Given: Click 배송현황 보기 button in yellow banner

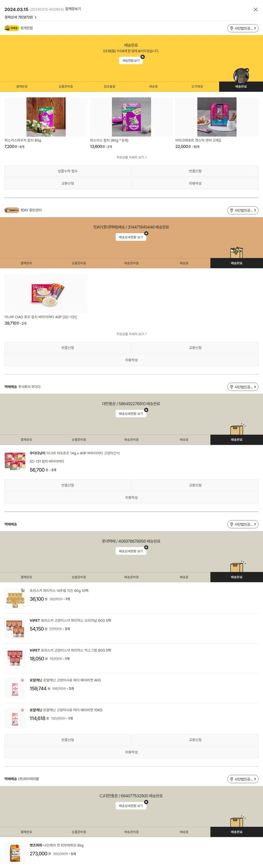Looking at the screenshot, I should 131,60.
